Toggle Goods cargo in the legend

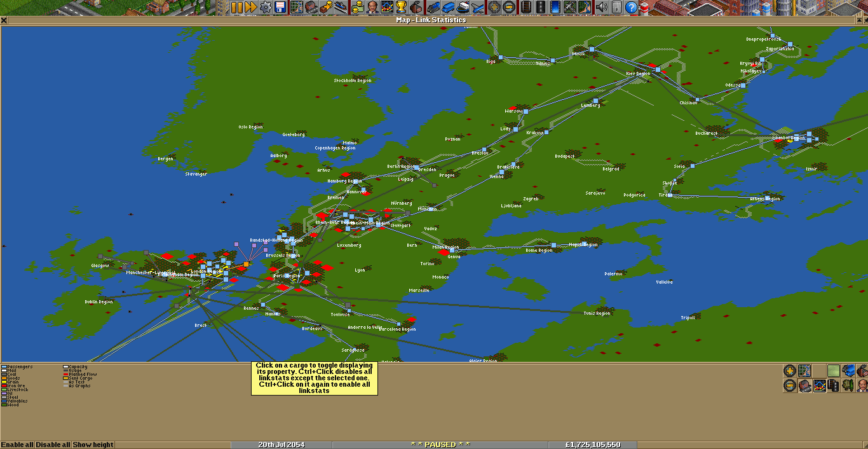[x=11, y=378]
